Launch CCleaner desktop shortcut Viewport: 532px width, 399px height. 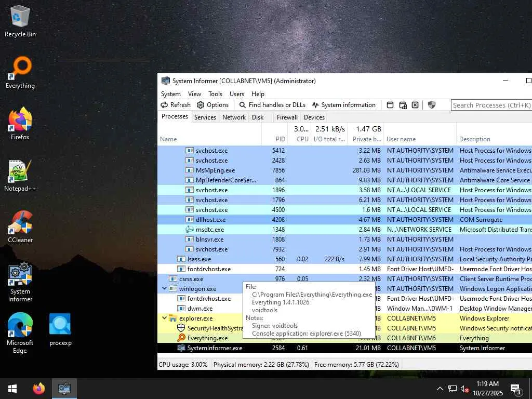[x=20, y=227]
